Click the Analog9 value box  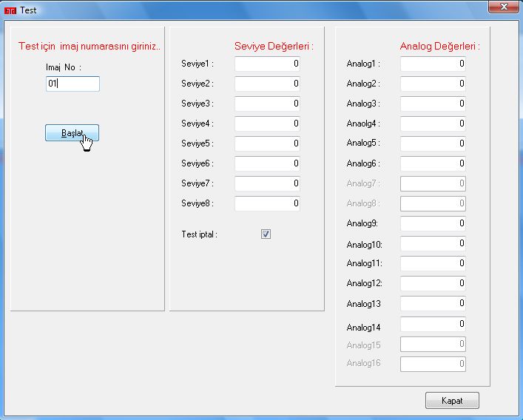tap(433, 223)
